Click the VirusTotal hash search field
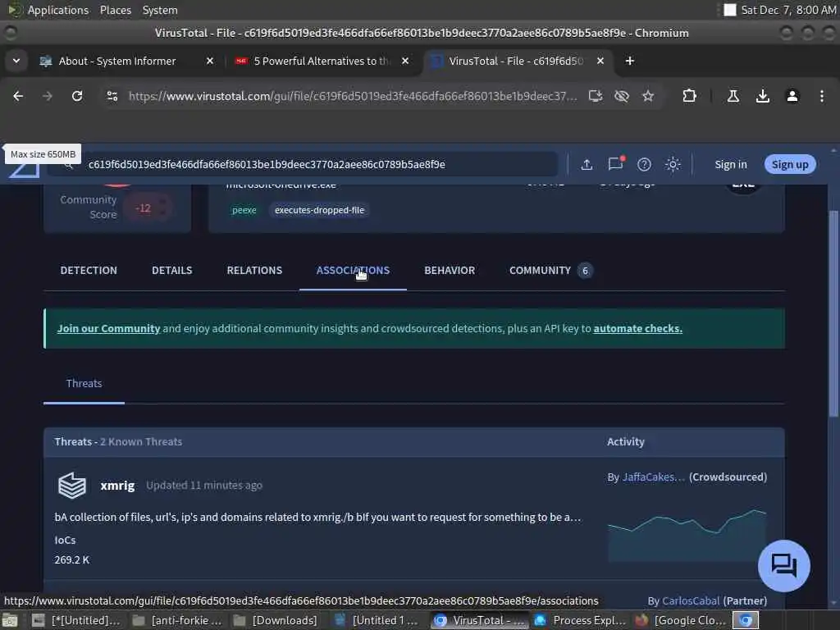Viewport: 840px width, 630px height. [303, 164]
